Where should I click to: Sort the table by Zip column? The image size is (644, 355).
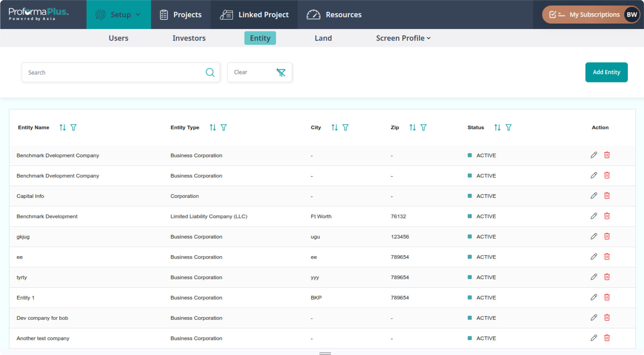412,127
